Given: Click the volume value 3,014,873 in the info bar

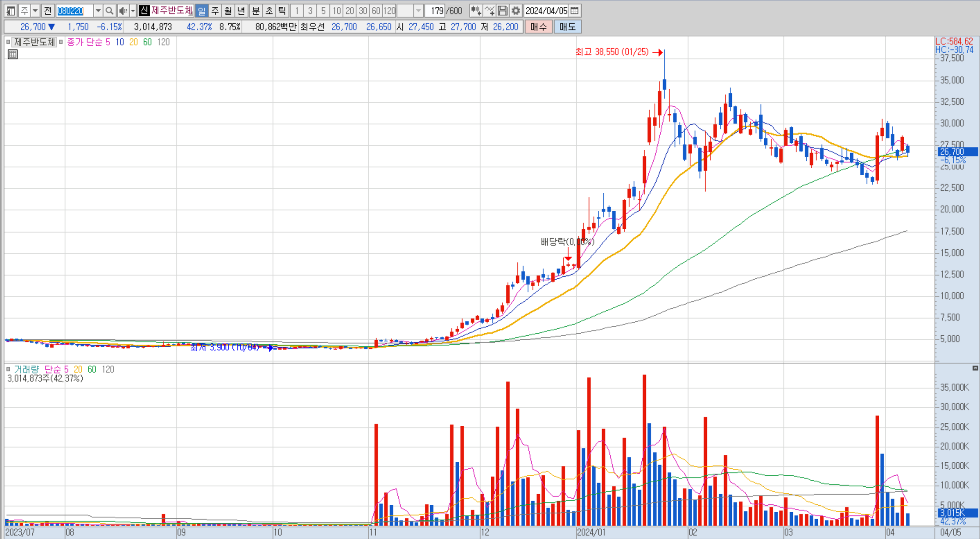Looking at the screenshot, I should coord(153,27).
